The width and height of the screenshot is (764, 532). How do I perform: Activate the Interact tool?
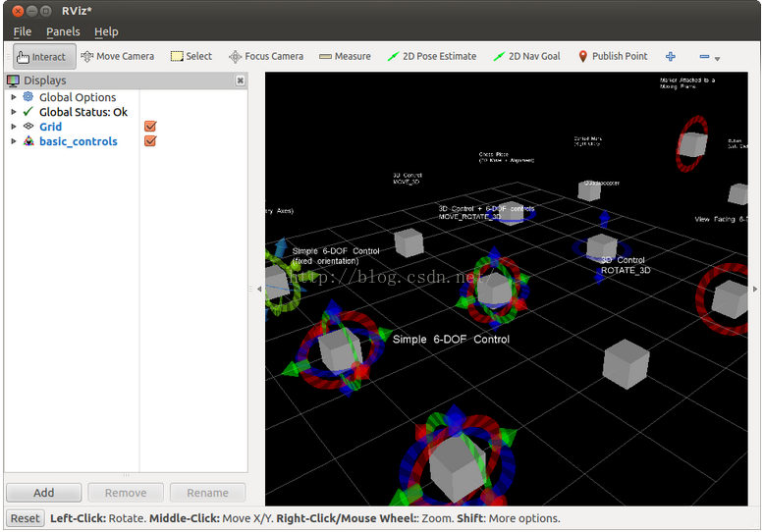click(44, 57)
